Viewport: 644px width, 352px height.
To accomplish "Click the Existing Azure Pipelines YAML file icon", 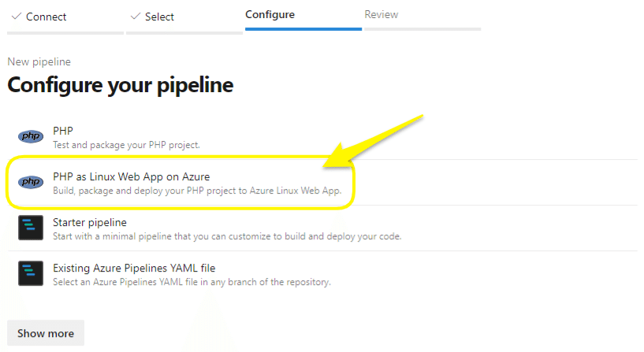I will click(30, 274).
